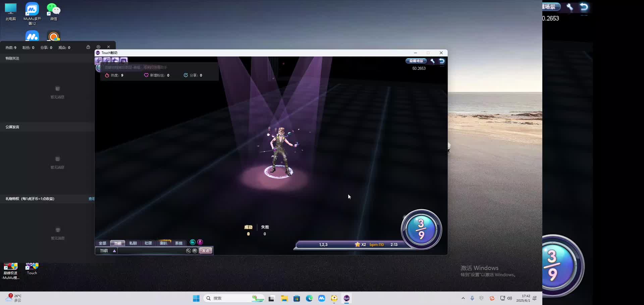Click the 发送 send button
Image resolution: width=644 pixels, height=305 pixels.
pos(205,251)
